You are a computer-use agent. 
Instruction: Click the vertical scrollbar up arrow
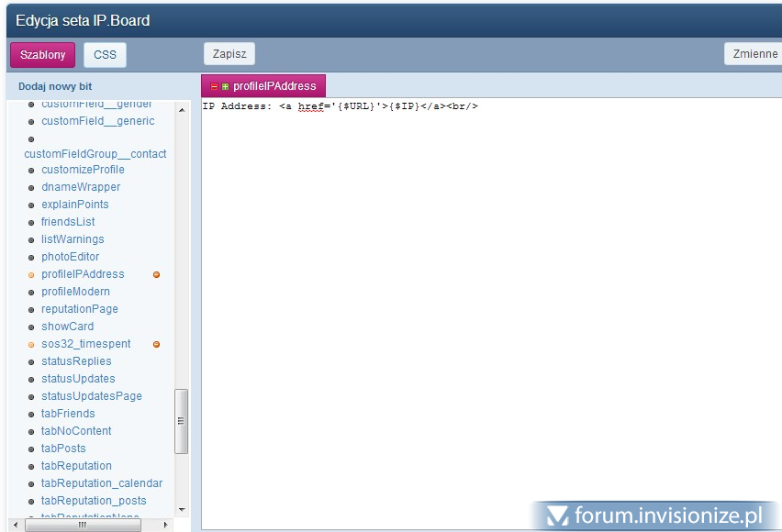click(181, 110)
